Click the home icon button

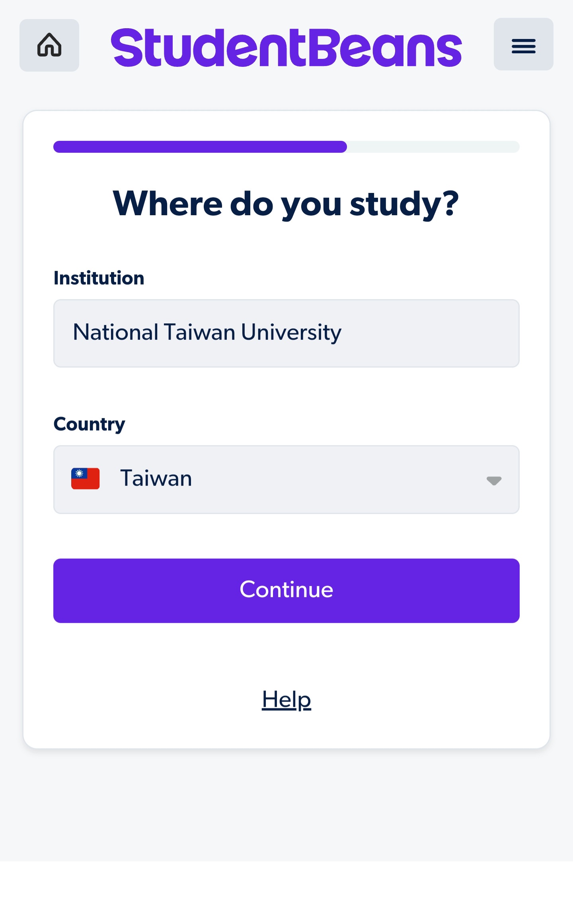coord(49,45)
